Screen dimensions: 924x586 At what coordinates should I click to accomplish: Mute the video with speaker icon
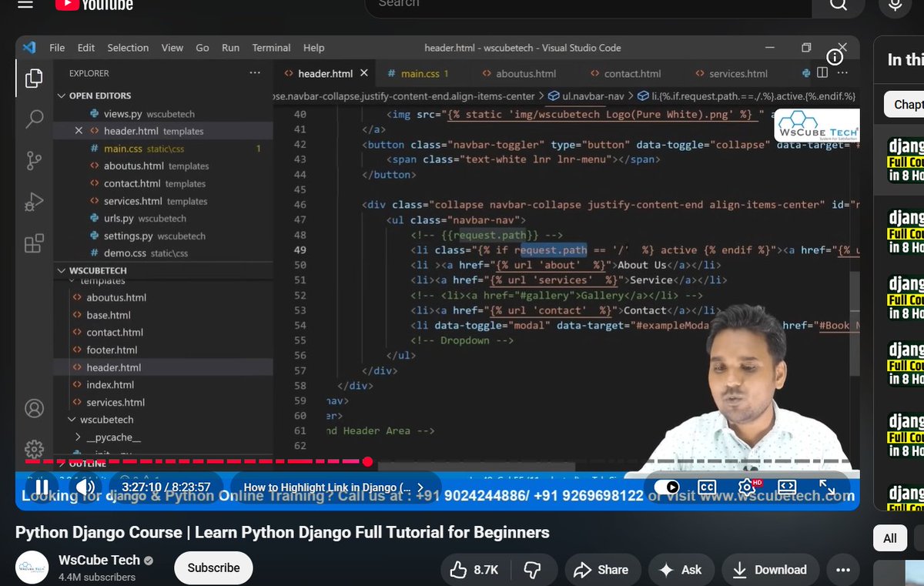(x=85, y=487)
